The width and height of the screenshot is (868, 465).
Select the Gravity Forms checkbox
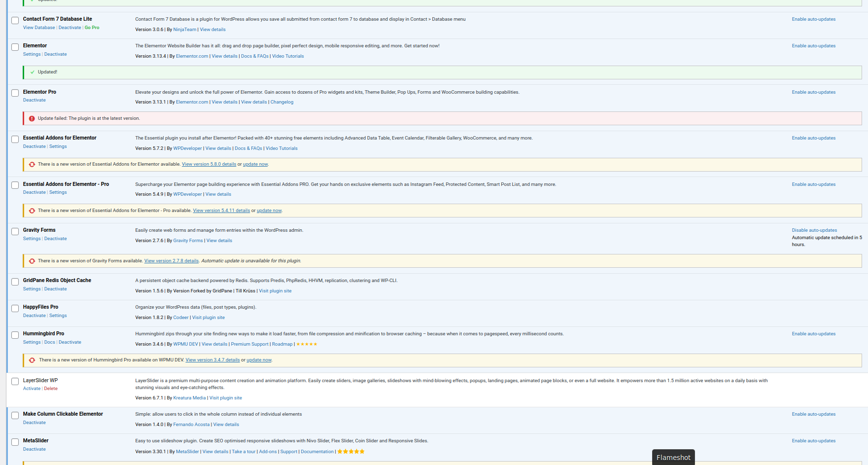15,231
